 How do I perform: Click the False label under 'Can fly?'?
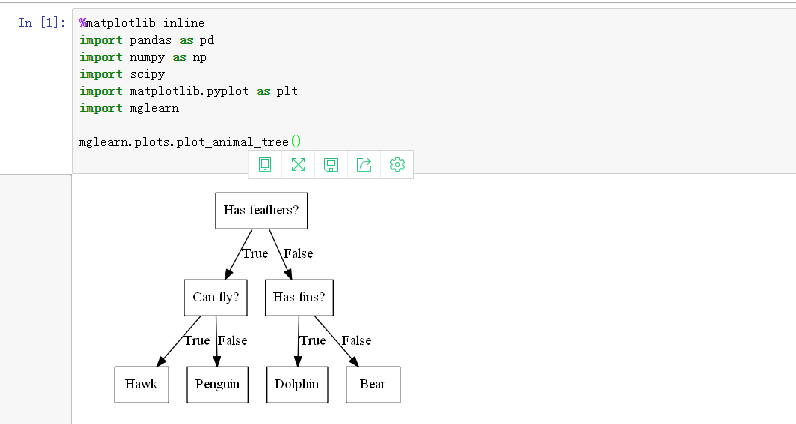[233, 341]
